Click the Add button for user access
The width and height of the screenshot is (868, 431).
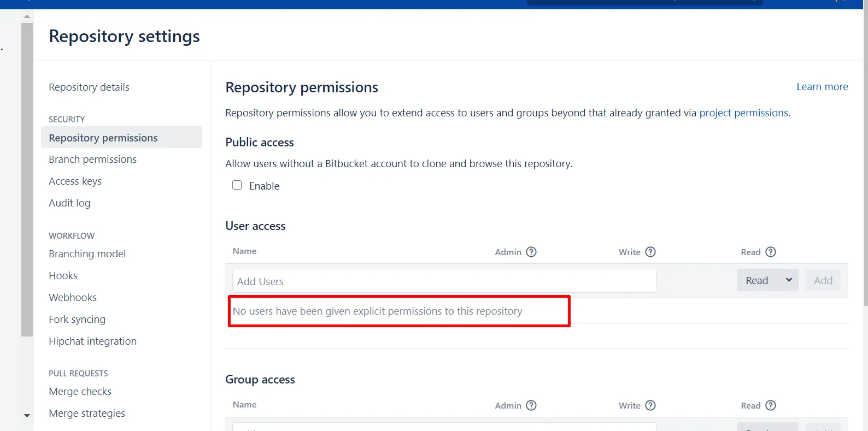point(823,280)
